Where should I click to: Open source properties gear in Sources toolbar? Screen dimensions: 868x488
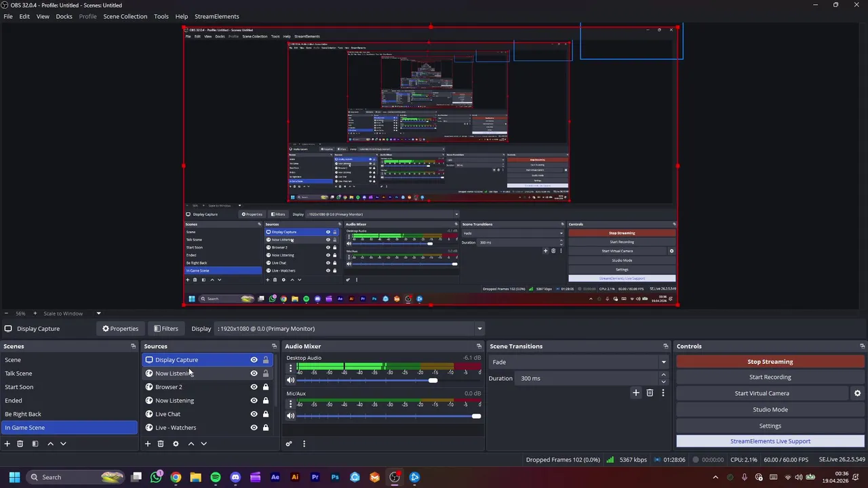click(176, 443)
